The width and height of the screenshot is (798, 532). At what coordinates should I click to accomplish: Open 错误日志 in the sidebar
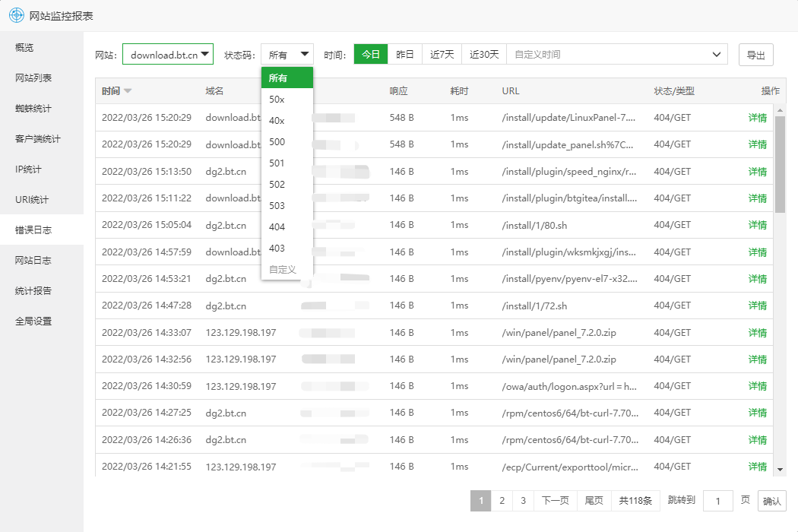pyautogui.click(x=42, y=230)
